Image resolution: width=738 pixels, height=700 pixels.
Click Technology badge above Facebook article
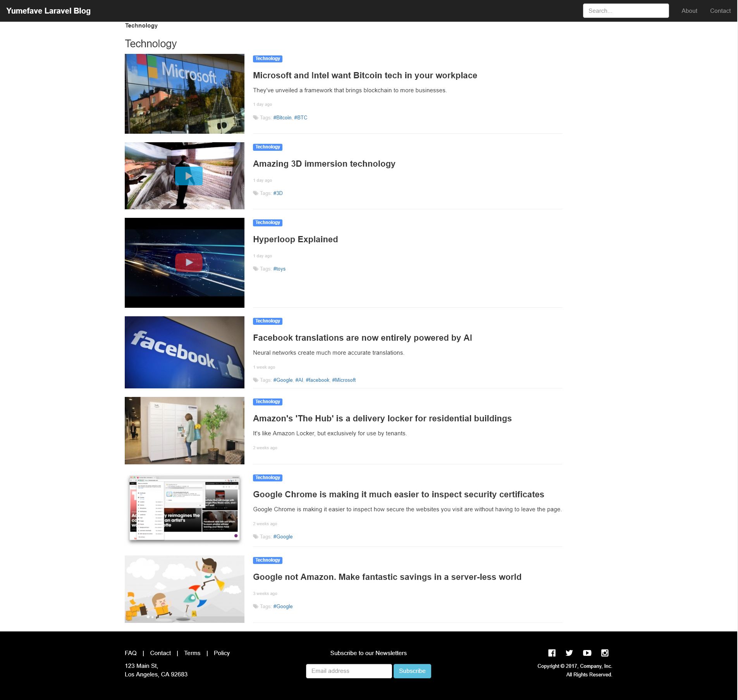point(267,321)
